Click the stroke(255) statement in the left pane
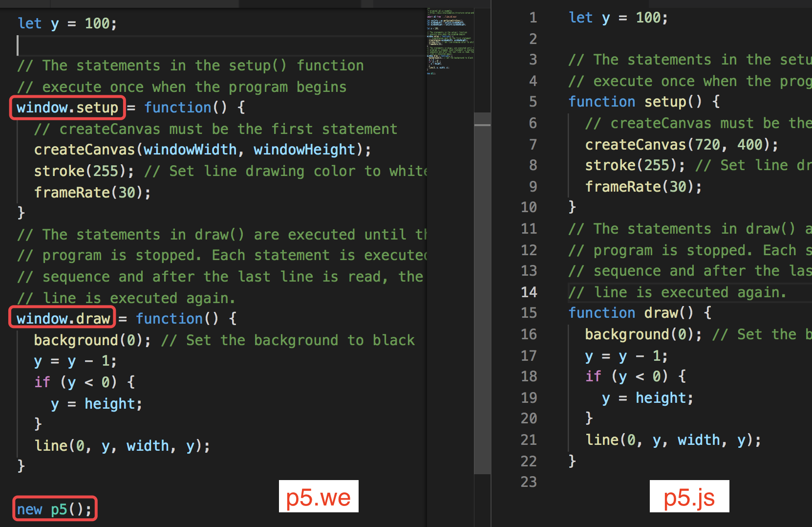The image size is (812, 527). tap(82, 171)
